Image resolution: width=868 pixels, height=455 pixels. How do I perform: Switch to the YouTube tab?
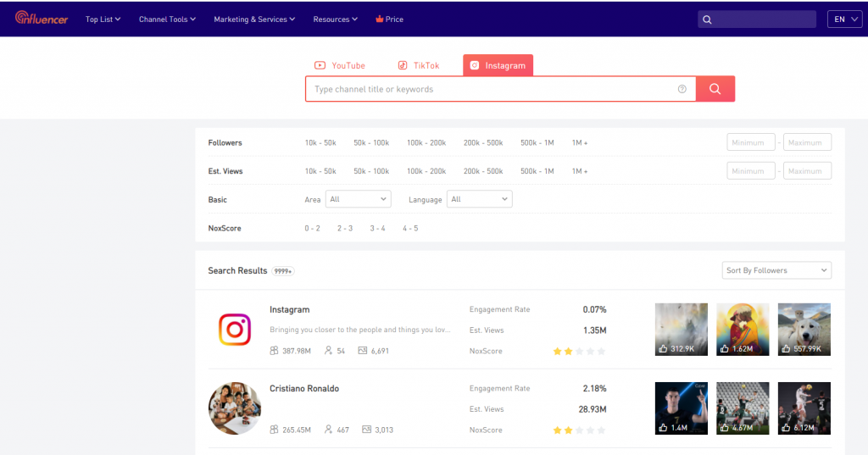tap(340, 65)
